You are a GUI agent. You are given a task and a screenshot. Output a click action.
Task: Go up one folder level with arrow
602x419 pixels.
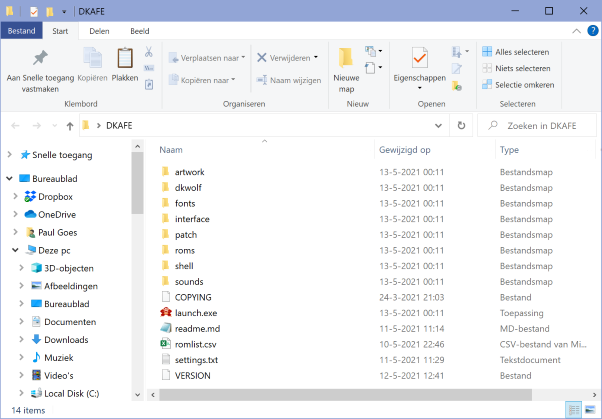69,126
